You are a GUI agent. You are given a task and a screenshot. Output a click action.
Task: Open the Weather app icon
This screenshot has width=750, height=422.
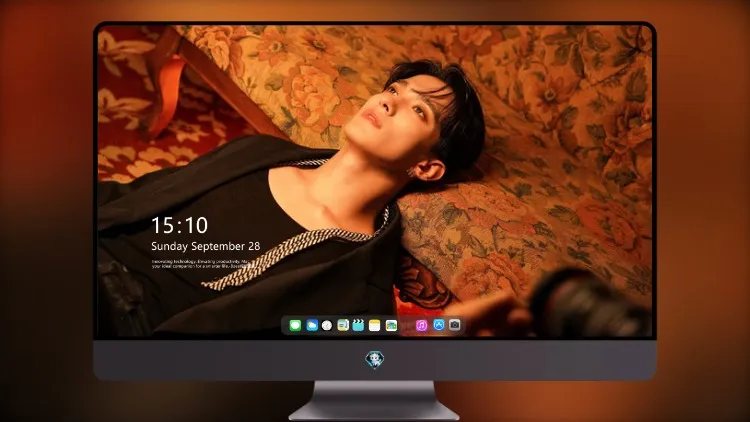coord(312,325)
